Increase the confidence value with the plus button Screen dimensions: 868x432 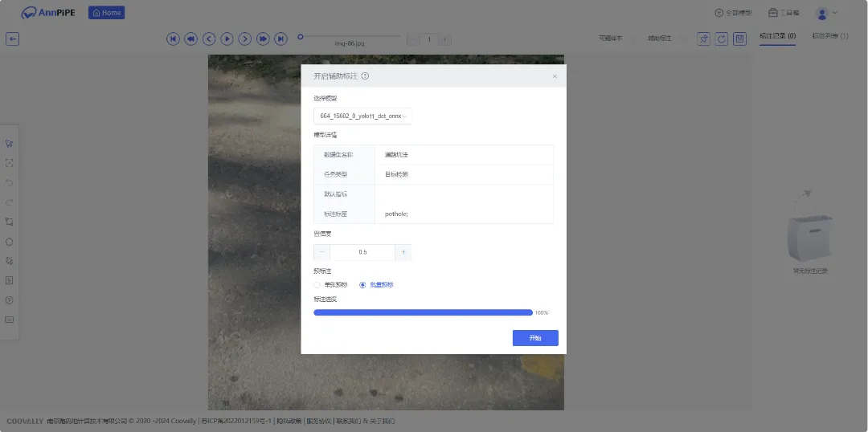[403, 252]
